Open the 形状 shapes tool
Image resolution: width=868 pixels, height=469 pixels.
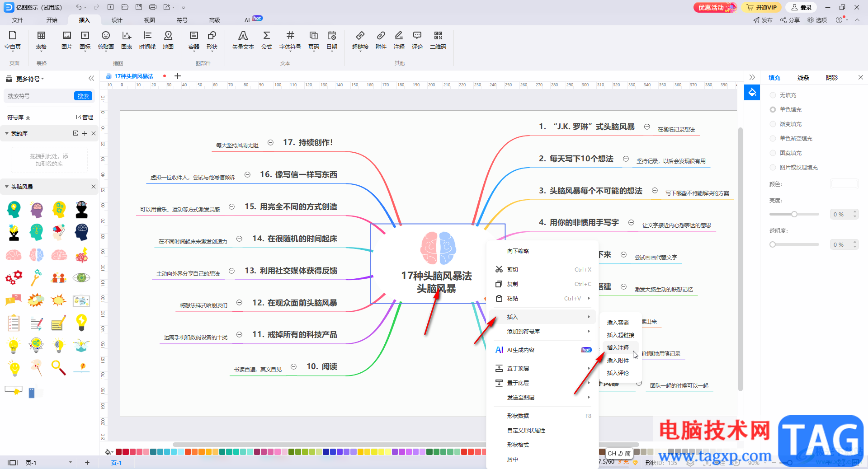(212, 40)
